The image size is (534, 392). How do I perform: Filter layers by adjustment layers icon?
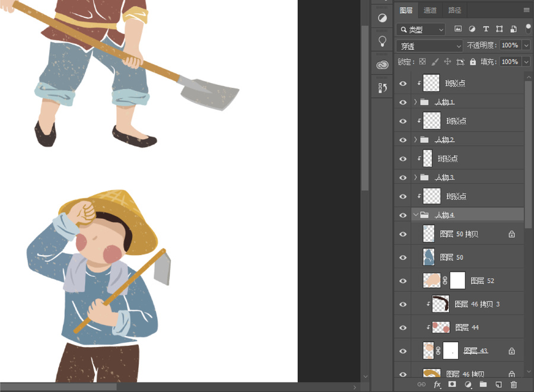[472, 29]
